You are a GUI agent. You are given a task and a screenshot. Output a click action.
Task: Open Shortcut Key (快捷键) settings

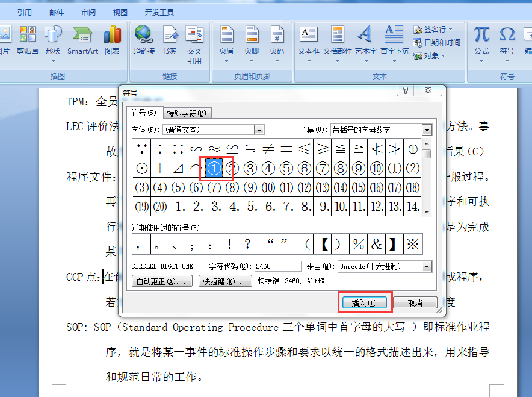coord(225,281)
